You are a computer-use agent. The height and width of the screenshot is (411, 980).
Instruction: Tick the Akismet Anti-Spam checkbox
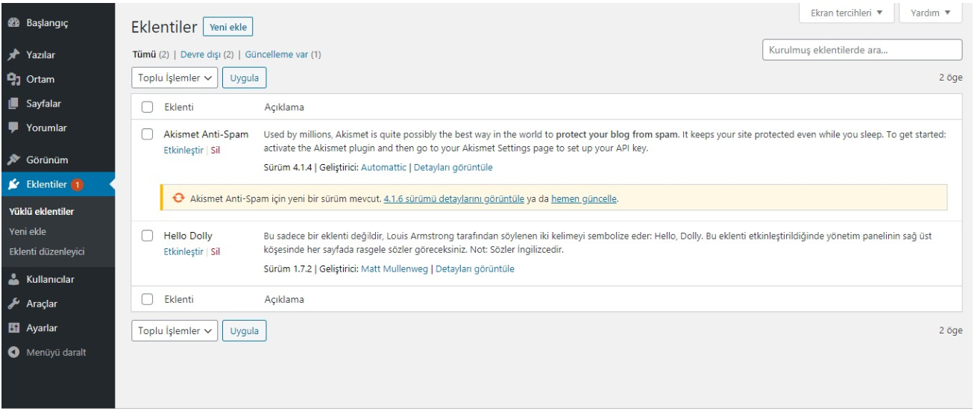click(147, 135)
